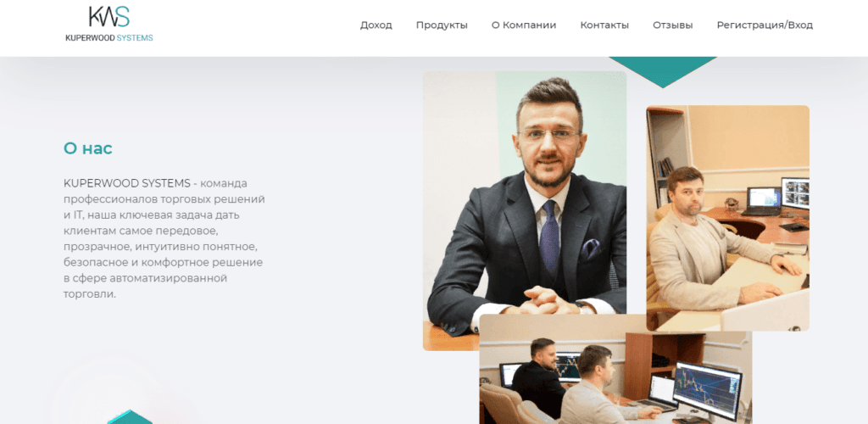Click the Регистрация/Вход link
Viewport: 868px width, 424px height.
(x=765, y=25)
